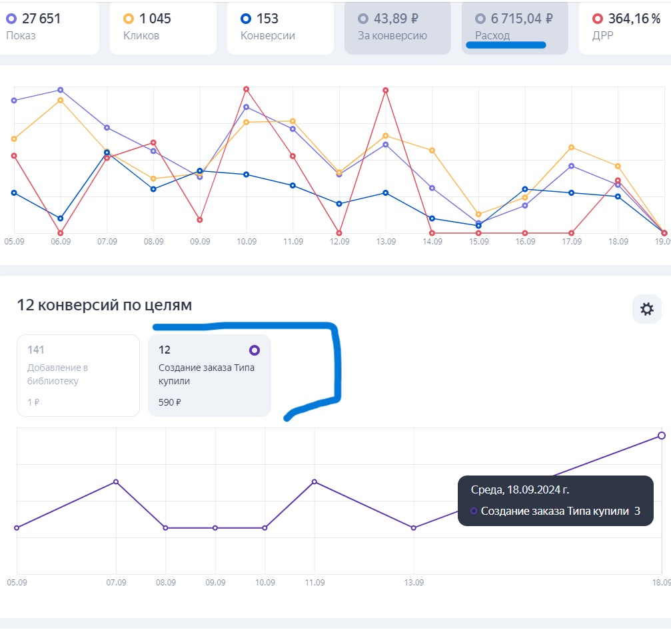Viewport: 671px width, 644px height.
Task: Toggle the Кликов metric card
Action: coord(163,27)
